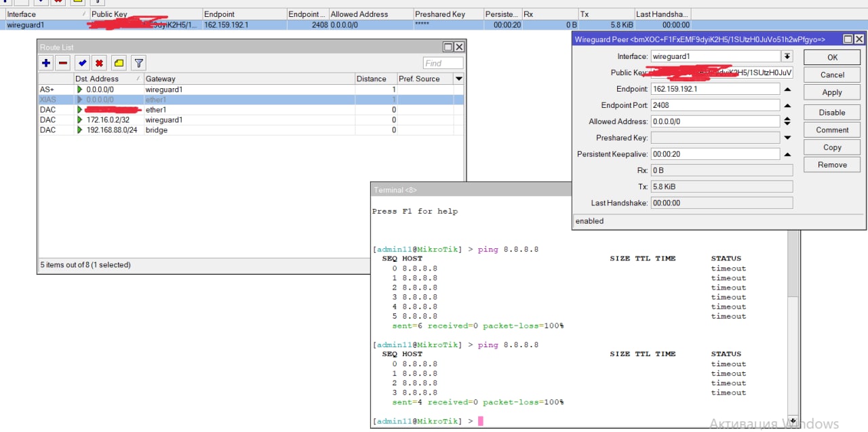Screen dimensions: 868x432
Task: Select the 192.168.88.0/24 bridge route
Action: pos(251,130)
